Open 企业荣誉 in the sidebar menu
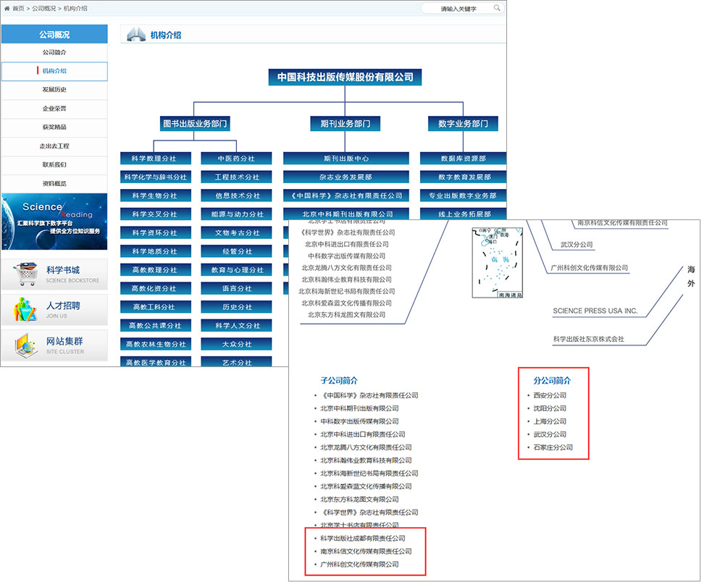This screenshot has width=707, height=588. (54, 109)
